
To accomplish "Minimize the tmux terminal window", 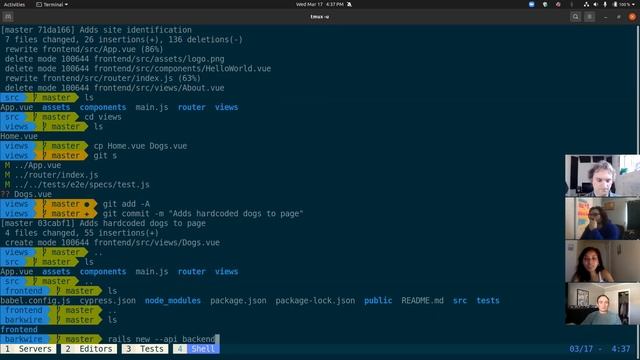I will [x=606, y=17].
